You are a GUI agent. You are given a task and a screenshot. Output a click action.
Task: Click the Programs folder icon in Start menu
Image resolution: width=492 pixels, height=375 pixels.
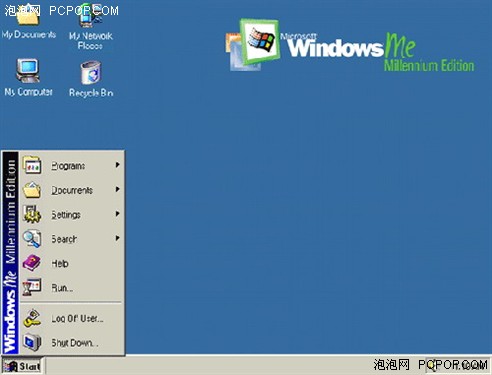32,165
